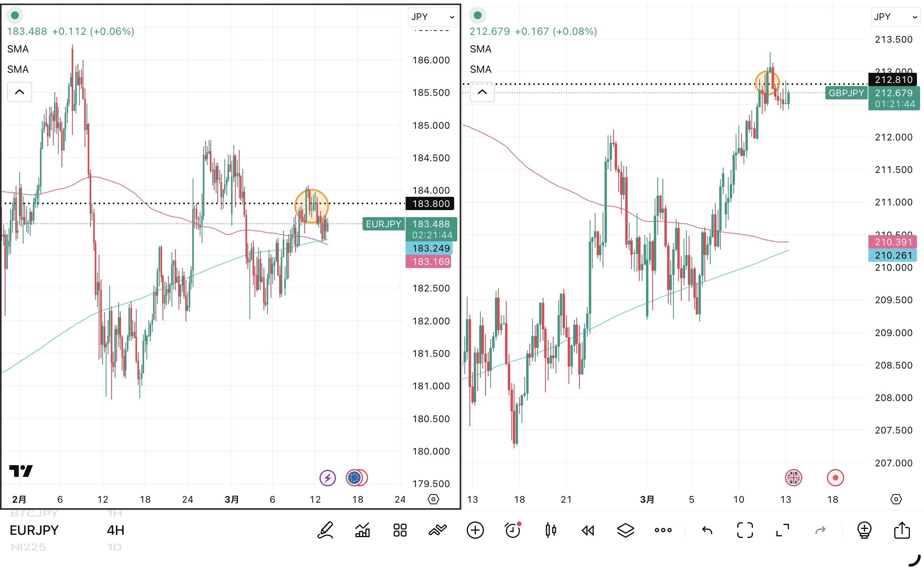Click the 183.800 horizontal line price label
Viewport: 924px width, 570px height.
click(x=431, y=203)
